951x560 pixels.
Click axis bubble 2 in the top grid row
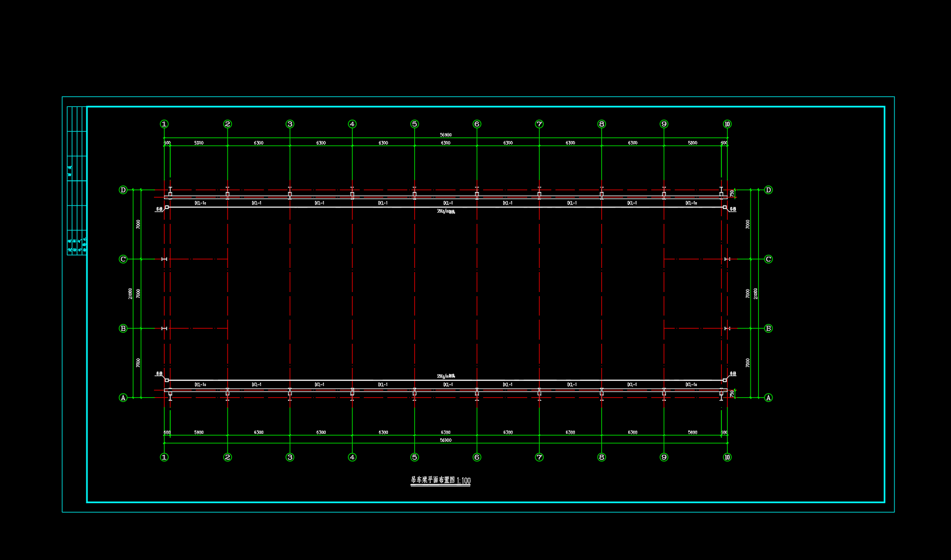pos(227,124)
